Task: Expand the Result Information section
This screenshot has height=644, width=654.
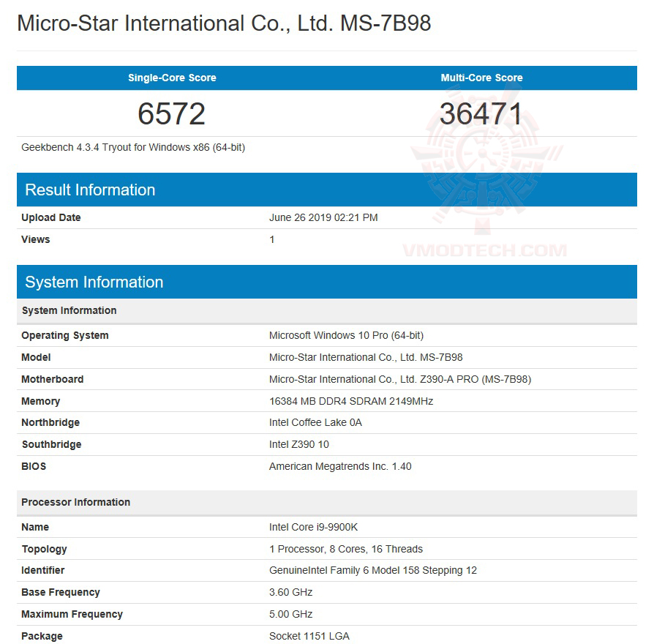Action: pyautogui.click(x=90, y=190)
